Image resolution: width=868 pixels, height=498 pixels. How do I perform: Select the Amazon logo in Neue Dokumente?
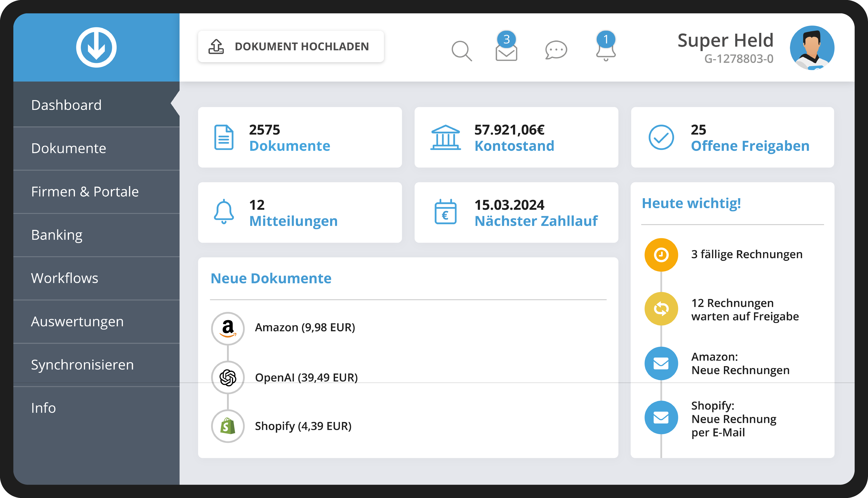coord(228,328)
